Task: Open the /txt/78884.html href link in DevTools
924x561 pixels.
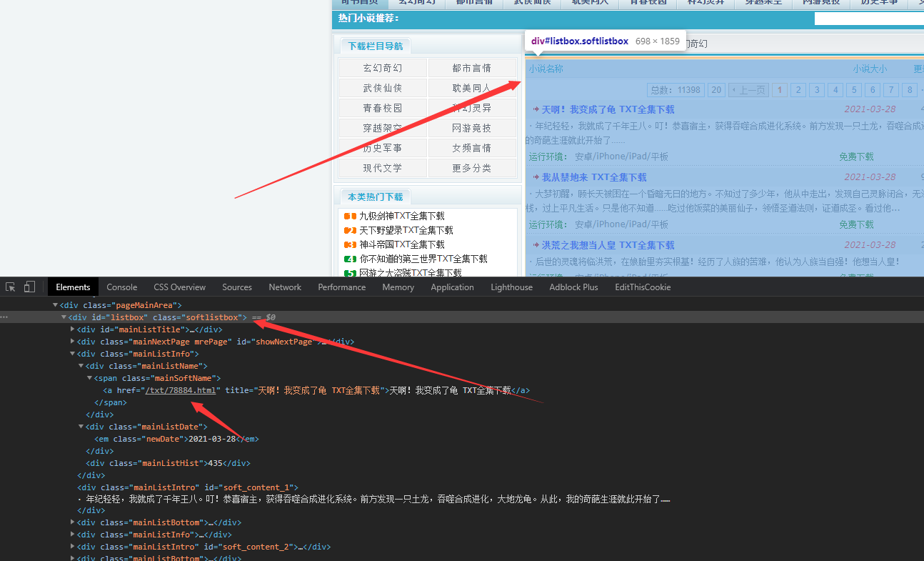Action: tap(181, 390)
